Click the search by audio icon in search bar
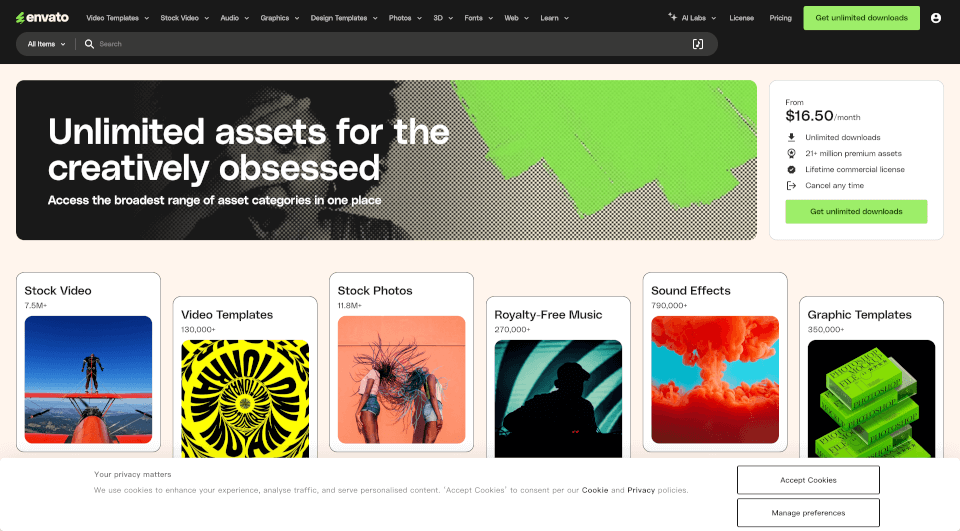The image size is (960, 531). click(697, 44)
